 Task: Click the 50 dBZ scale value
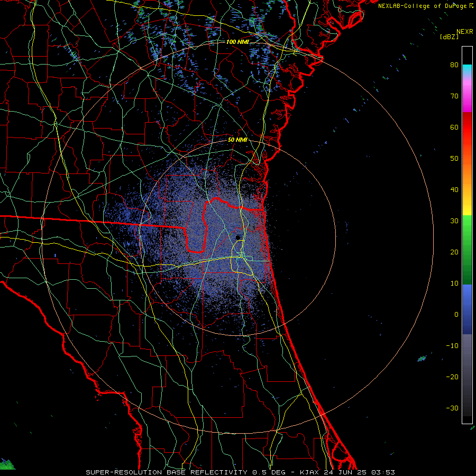[x=454, y=159]
